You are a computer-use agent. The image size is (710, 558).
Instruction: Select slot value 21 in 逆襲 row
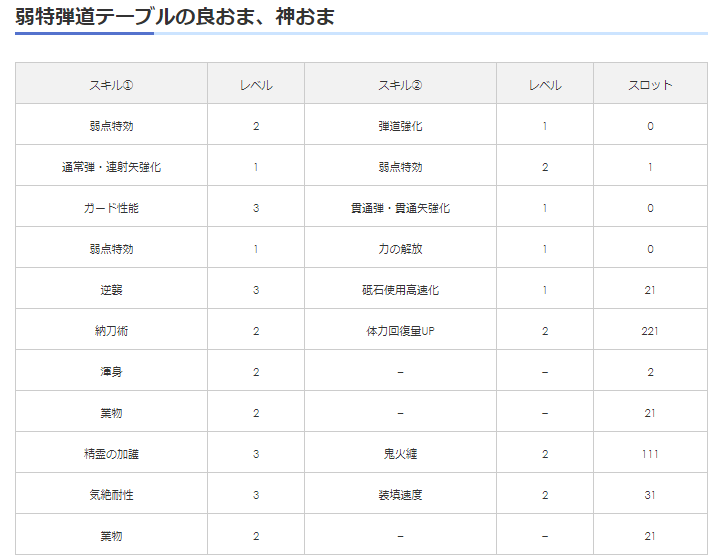pos(650,290)
